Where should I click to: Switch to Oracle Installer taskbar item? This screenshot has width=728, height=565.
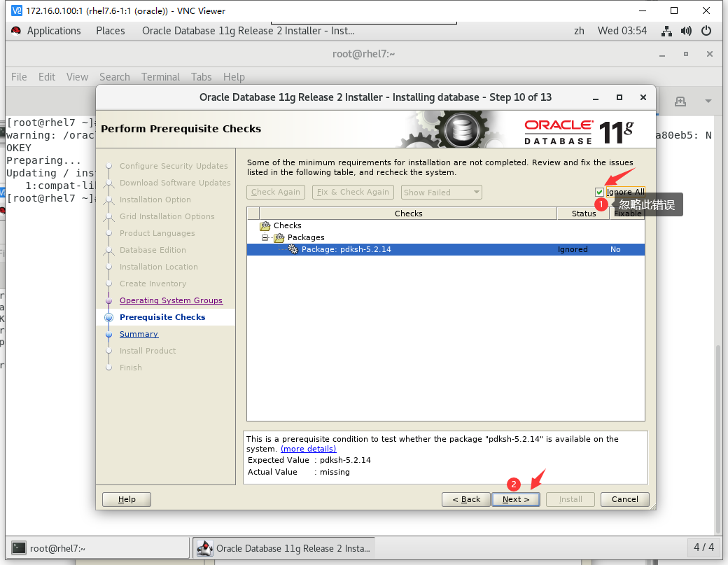[283, 548]
